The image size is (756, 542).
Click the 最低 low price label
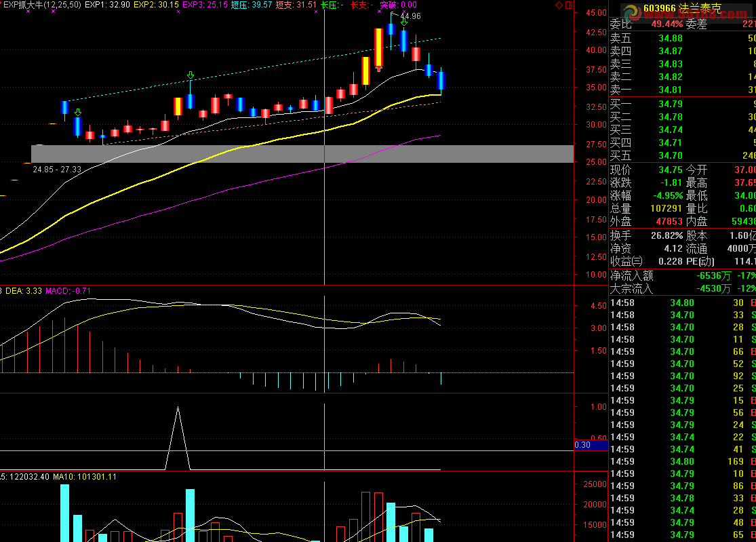pyautogui.click(x=697, y=196)
